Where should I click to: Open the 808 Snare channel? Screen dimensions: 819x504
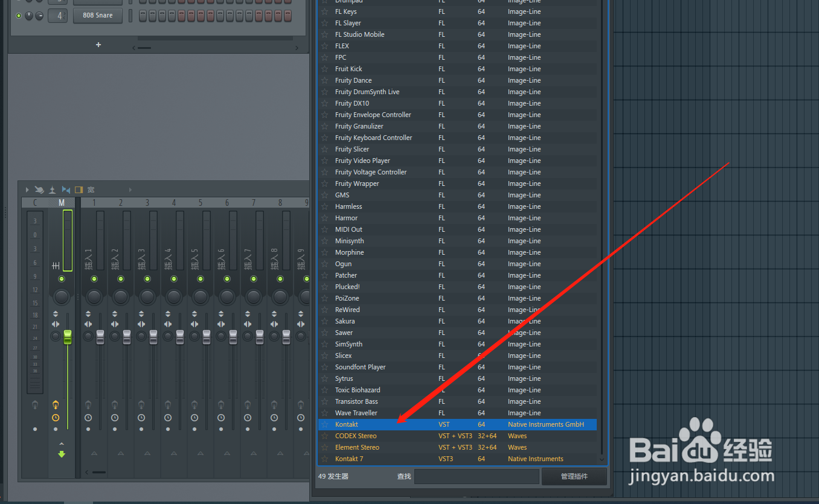pos(97,16)
